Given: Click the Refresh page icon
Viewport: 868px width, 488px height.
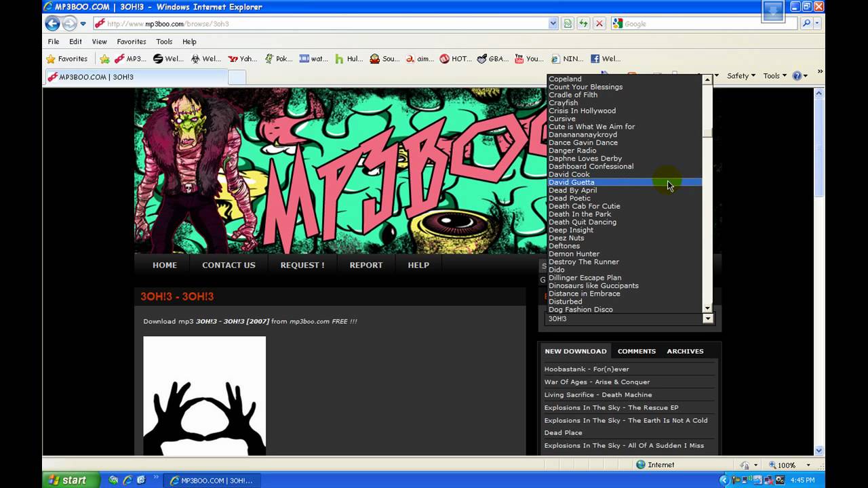Looking at the screenshot, I should tap(583, 23).
